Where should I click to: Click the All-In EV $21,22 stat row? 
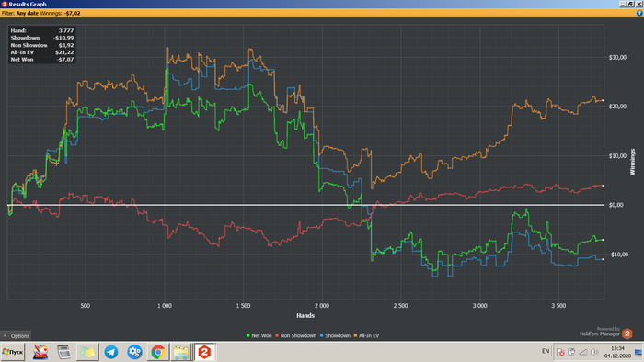42,52
